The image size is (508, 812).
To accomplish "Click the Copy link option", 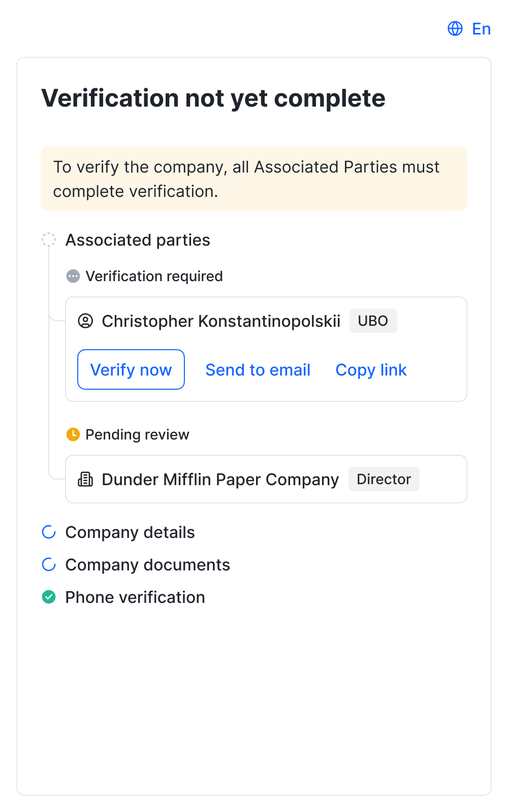I will 371,370.
